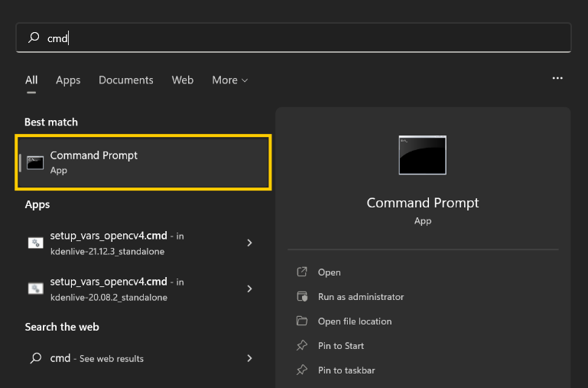Click the Command Prompt title in preview pane

[423, 203]
